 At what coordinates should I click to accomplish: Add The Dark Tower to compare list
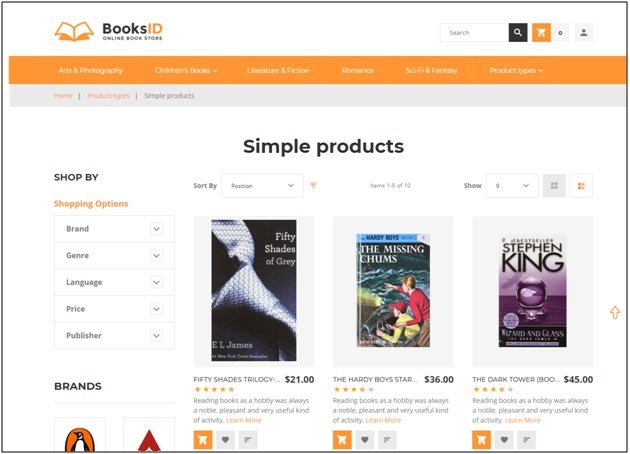(x=526, y=440)
